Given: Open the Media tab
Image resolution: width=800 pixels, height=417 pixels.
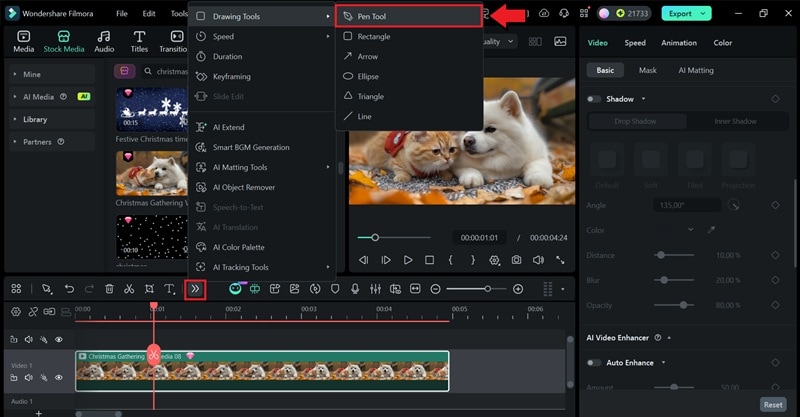Looking at the screenshot, I should (x=23, y=41).
